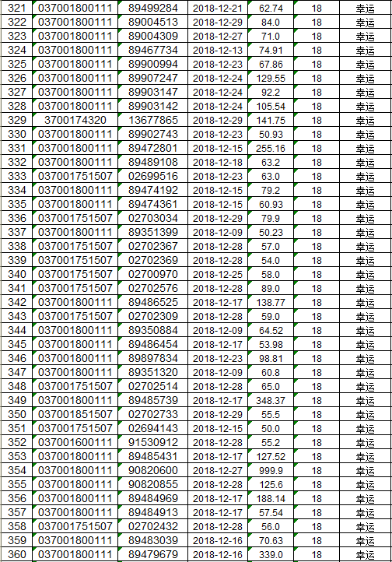Select the cell containing invoice number 89499284
The width and height of the screenshot is (392, 562).
(x=153, y=8)
